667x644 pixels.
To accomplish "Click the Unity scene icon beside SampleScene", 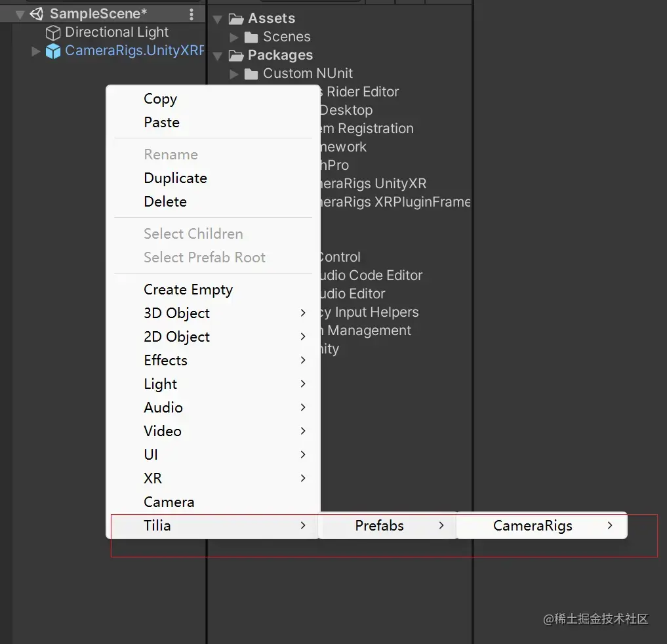I will click(37, 14).
